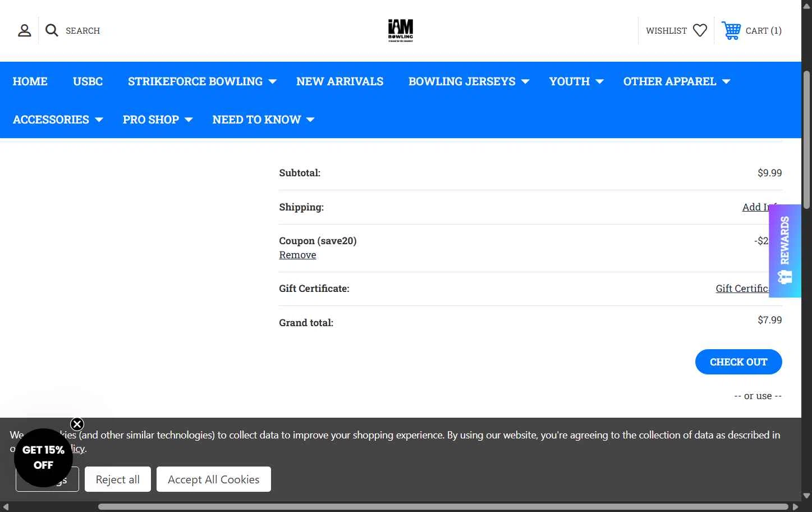
Task: Open Strikeforce Bowling menu
Action: [x=195, y=81]
